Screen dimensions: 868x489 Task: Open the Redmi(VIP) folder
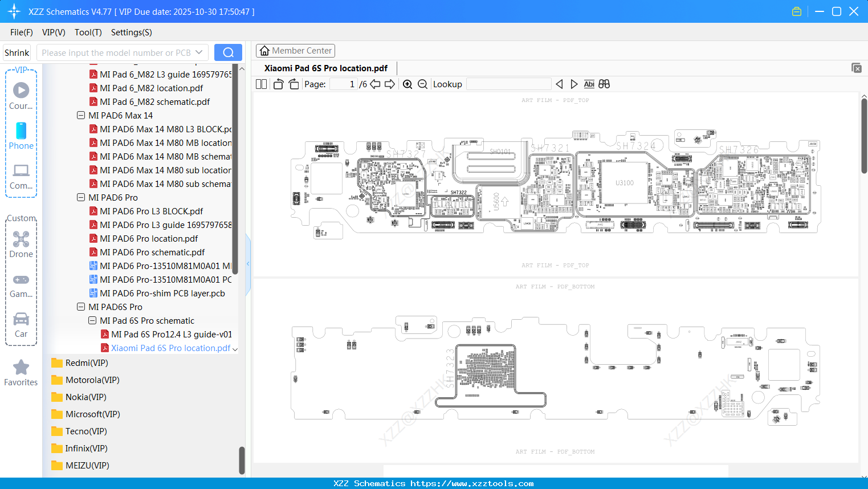80,363
